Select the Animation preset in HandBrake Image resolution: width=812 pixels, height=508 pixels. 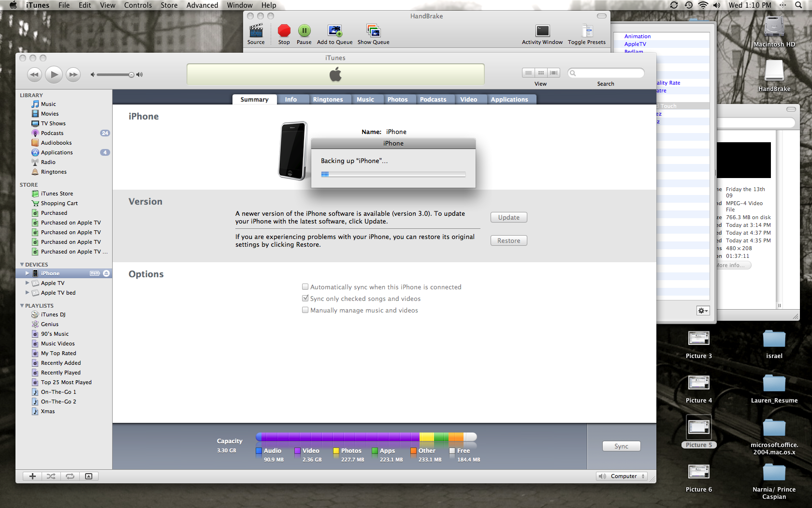(638, 36)
